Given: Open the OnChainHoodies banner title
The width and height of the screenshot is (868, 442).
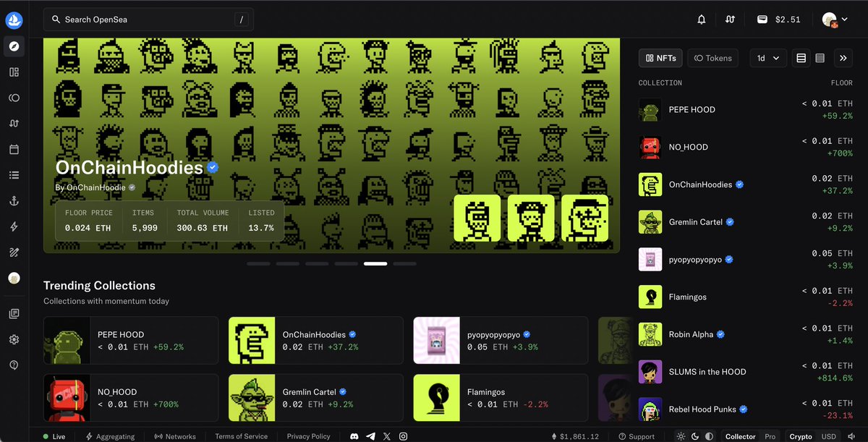Looking at the screenshot, I should pyautogui.click(x=129, y=168).
